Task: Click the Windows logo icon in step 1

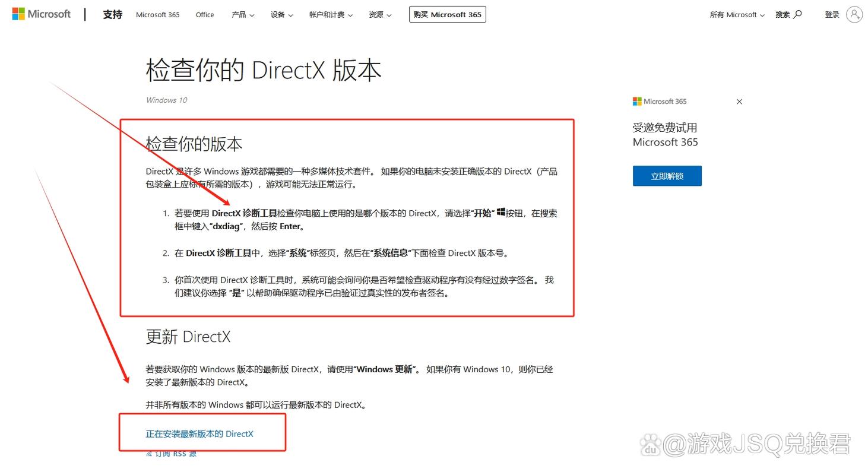Action: pyautogui.click(x=501, y=212)
